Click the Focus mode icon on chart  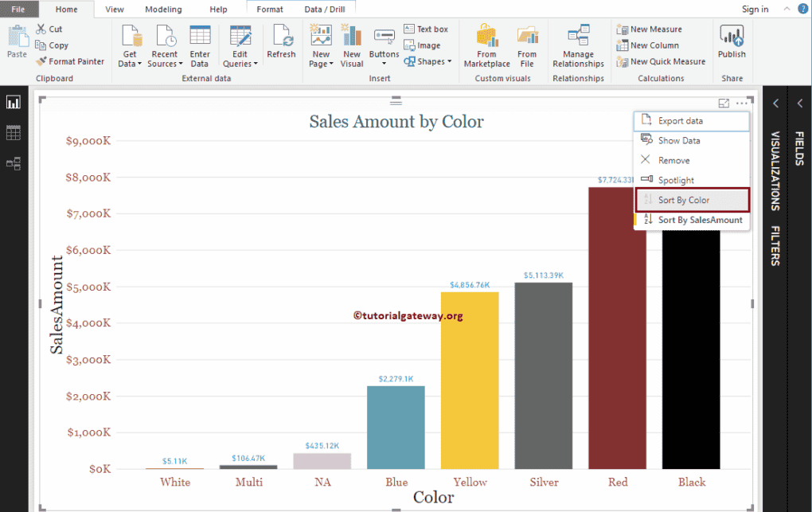tap(724, 103)
